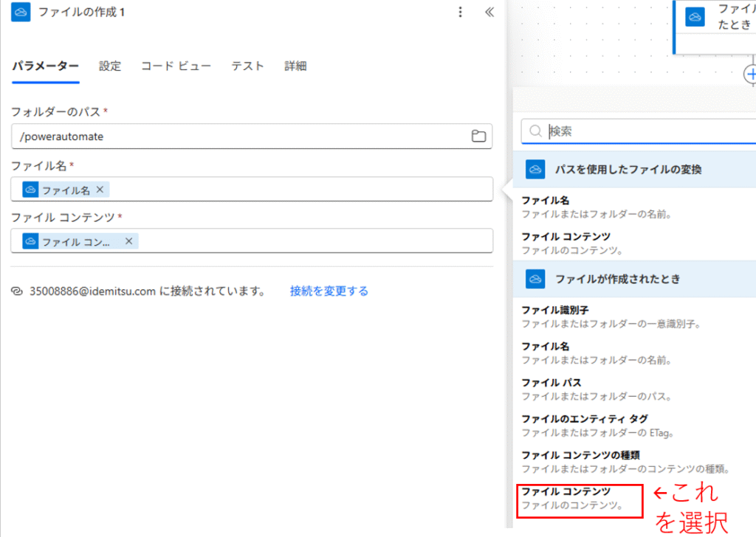This screenshot has width=756, height=537.
Task: Open the コード ビュー tab
Action: 176,66
